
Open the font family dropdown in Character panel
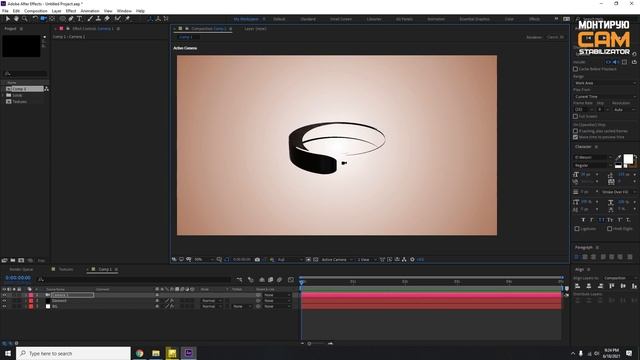593,157
